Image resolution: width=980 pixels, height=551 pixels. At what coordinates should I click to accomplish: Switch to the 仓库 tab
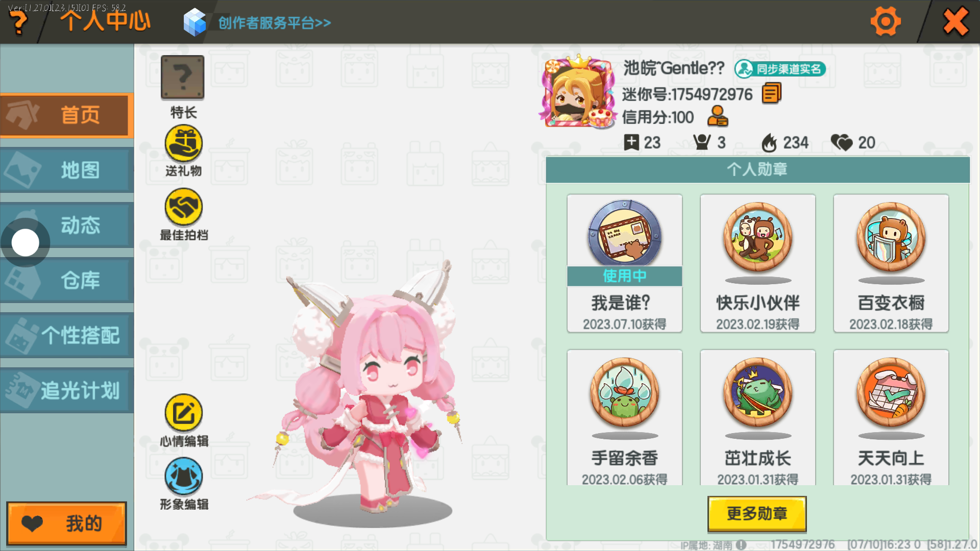(x=67, y=281)
